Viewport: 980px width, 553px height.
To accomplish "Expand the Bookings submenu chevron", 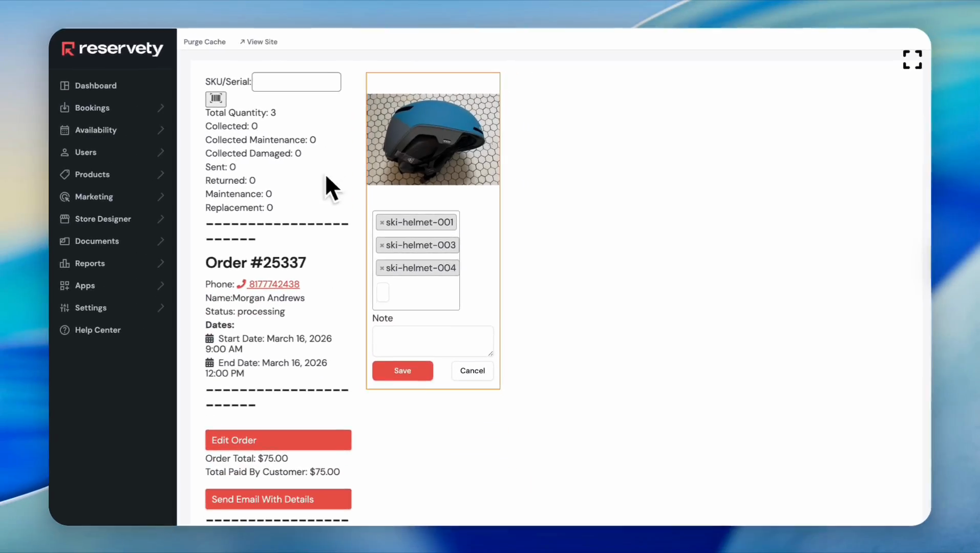I will pos(161,108).
